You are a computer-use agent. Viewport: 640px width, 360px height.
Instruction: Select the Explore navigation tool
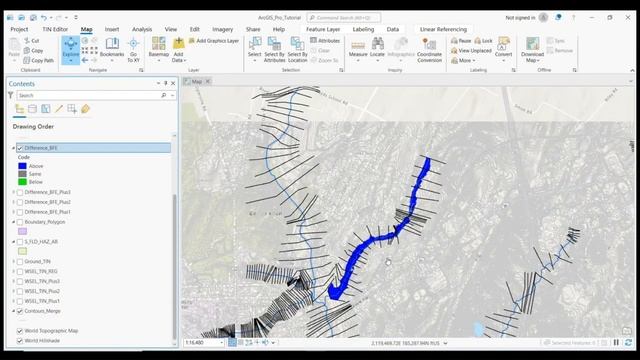pyautogui.click(x=71, y=50)
